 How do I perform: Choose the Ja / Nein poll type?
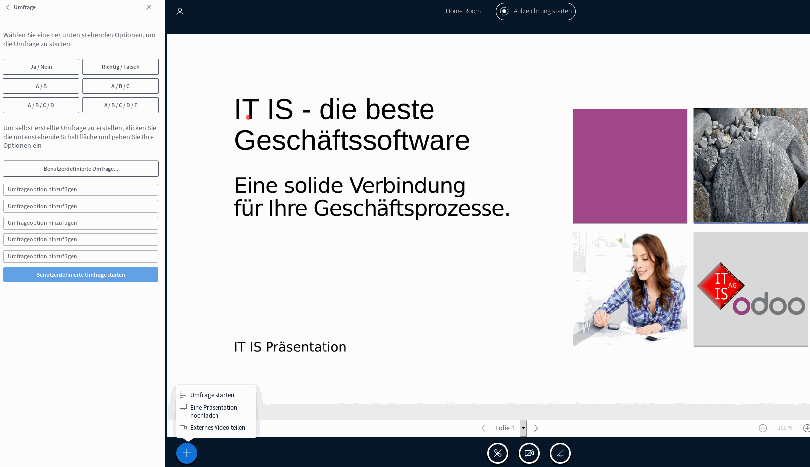[41, 67]
